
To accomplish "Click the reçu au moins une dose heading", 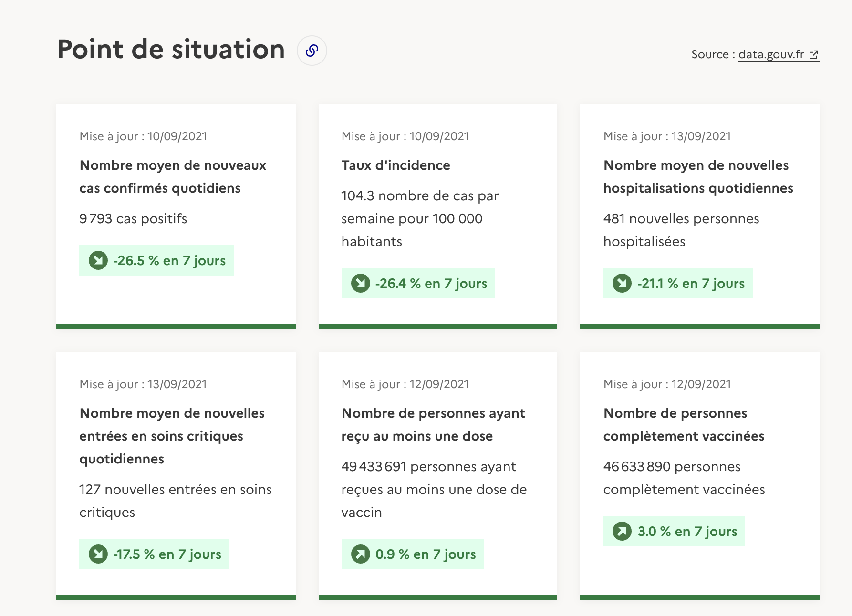I will coord(433,425).
